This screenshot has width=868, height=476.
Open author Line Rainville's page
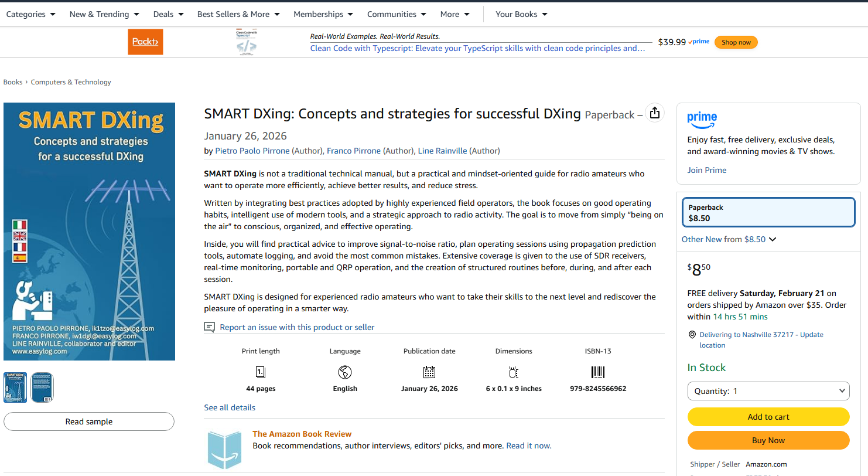click(x=442, y=151)
